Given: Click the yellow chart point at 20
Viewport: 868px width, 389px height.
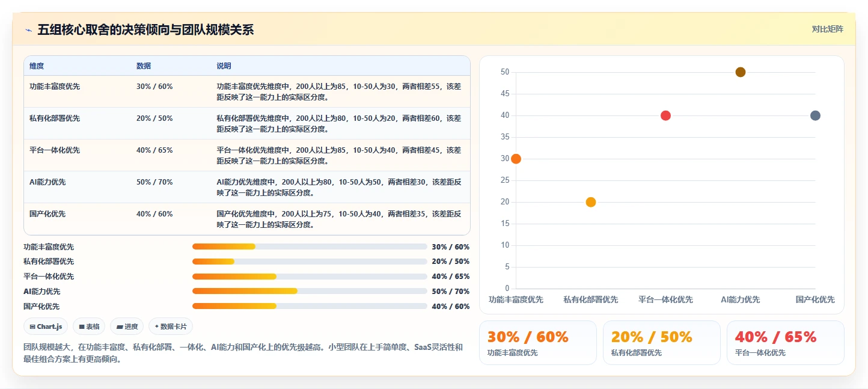Looking at the screenshot, I should tap(591, 202).
